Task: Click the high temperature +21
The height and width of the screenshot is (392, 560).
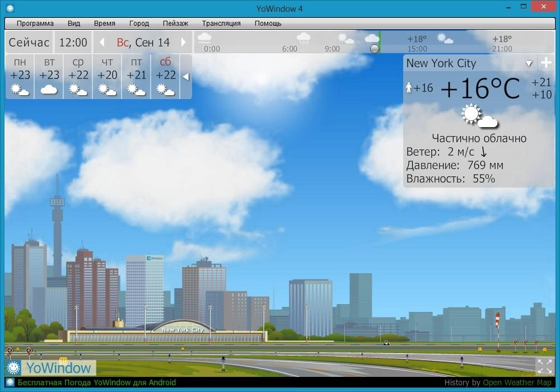Action: point(542,82)
